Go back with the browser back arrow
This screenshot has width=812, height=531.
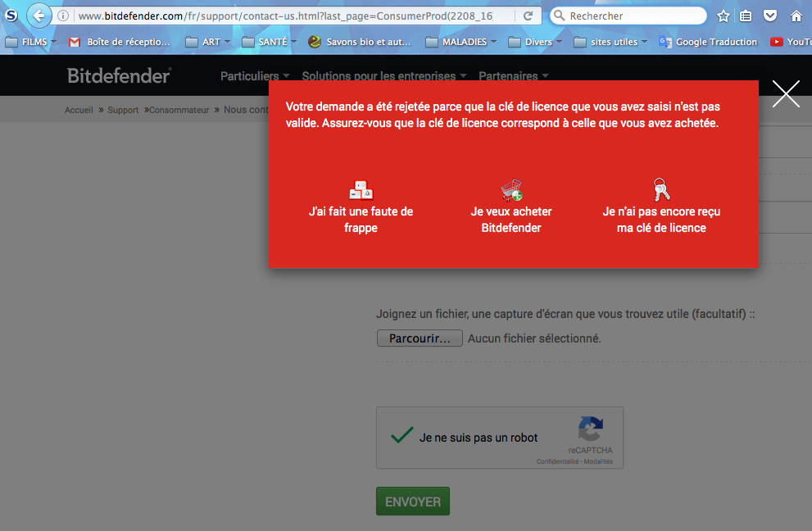pos(39,16)
